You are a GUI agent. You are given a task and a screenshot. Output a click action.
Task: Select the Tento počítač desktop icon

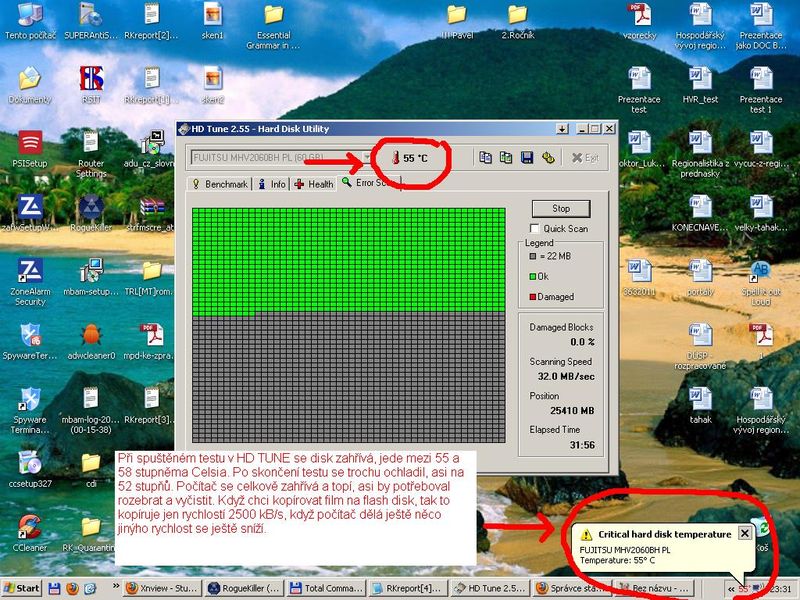tap(30, 20)
